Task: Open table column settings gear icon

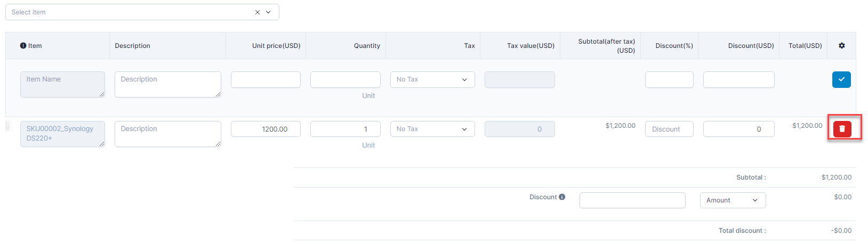Action: [841, 46]
